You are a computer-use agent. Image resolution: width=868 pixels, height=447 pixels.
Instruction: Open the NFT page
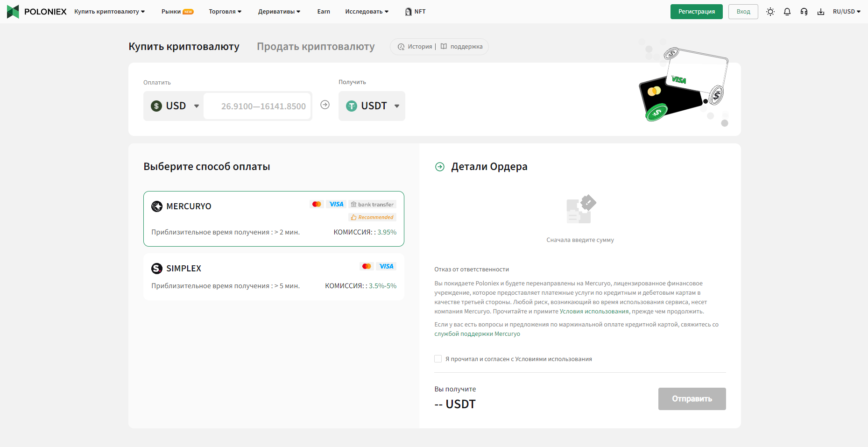click(x=420, y=12)
